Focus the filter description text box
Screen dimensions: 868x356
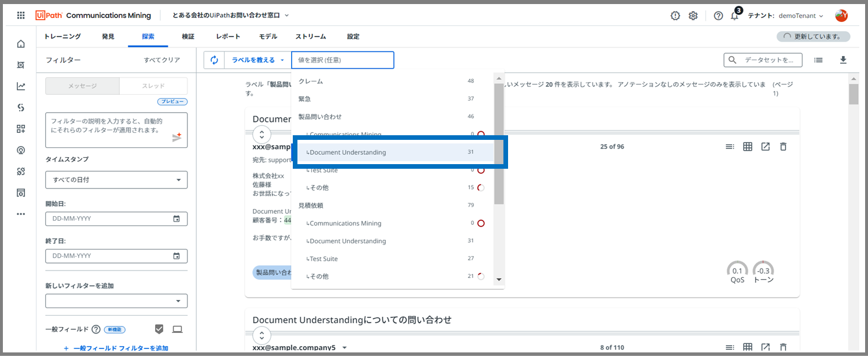116,130
